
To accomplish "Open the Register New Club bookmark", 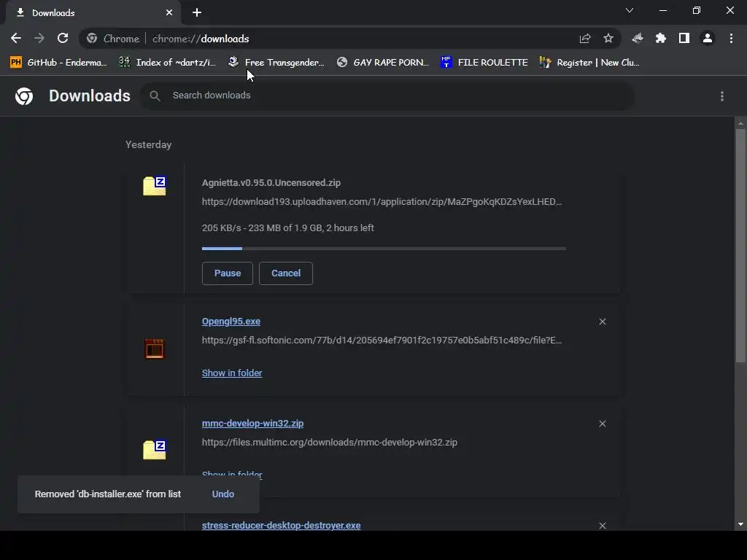I will pyautogui.click(x=589, y=63).
